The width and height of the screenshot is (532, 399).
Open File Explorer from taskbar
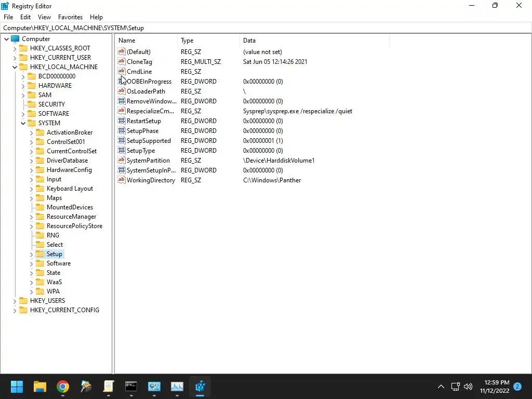tap(39, 387)
